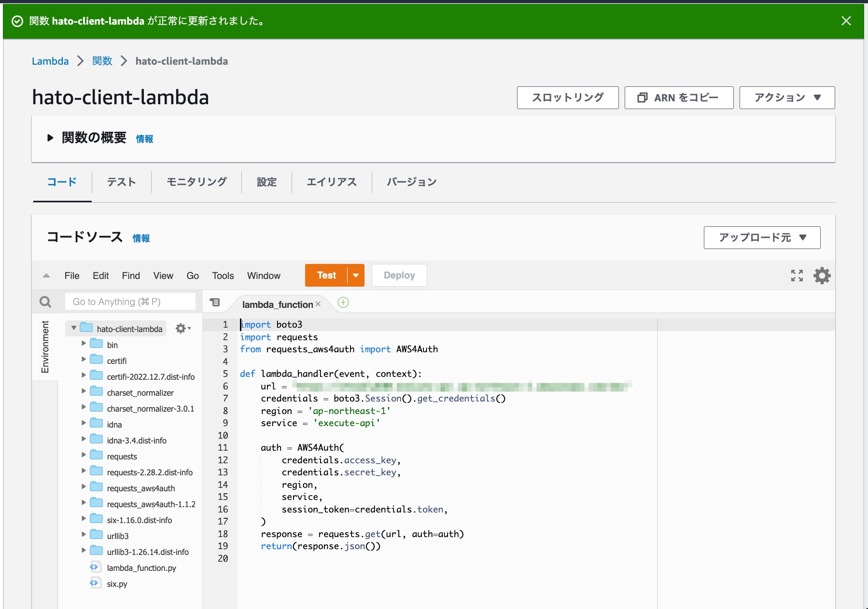Click the tab list icon left of lambda_function tab

click(215, 303)
